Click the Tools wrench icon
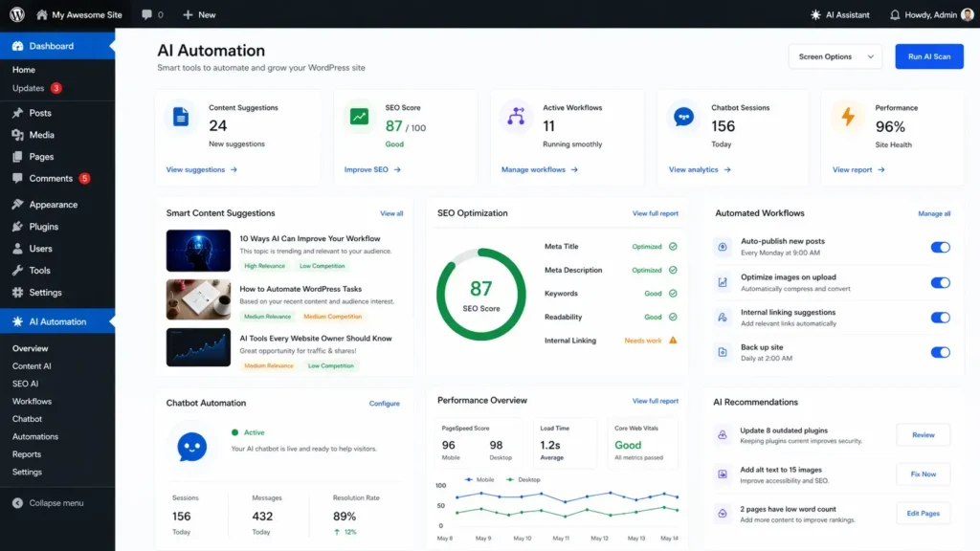 (x=17, y=271)
